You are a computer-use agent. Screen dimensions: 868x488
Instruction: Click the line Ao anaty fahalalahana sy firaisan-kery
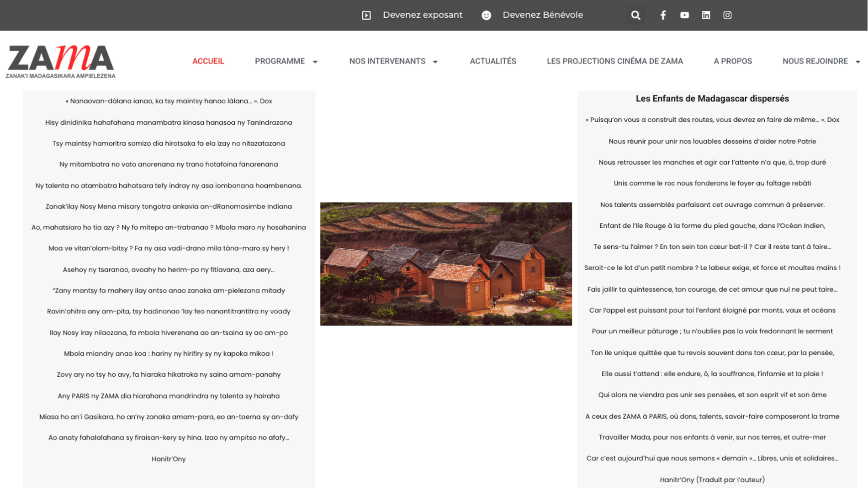[169, 437]
